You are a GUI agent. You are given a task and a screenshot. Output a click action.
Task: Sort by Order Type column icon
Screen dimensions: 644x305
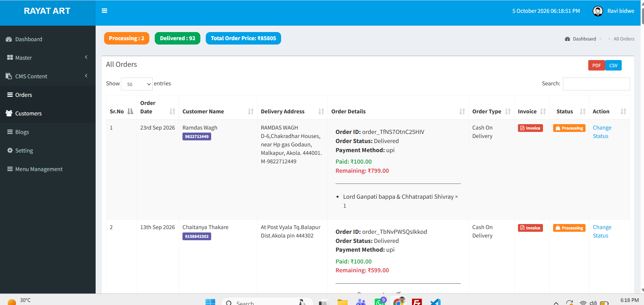pos(508,111)
